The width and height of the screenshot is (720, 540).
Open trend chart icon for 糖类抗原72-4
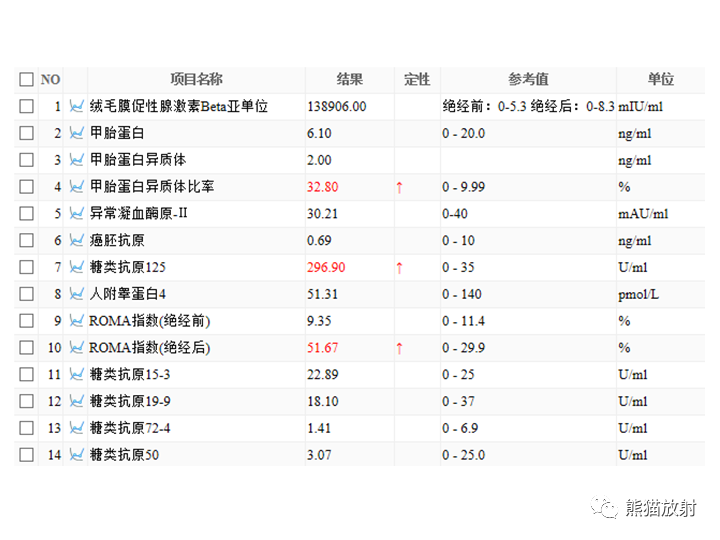(x=76, y=428)
